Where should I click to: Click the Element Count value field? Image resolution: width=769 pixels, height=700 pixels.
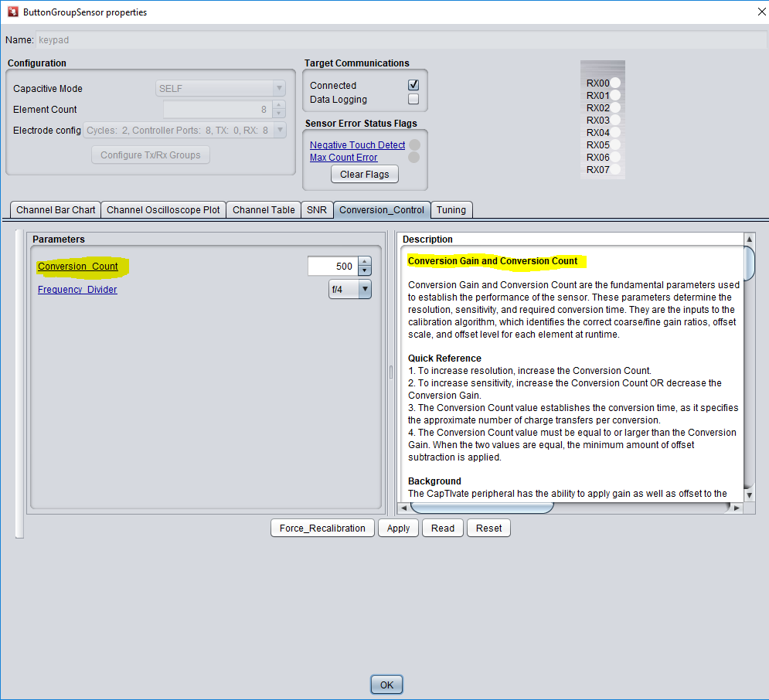tap(218, 109)
